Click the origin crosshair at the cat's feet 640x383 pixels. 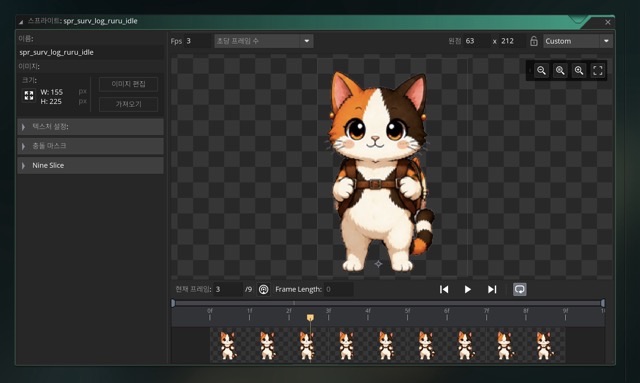(x=378, y=264)
